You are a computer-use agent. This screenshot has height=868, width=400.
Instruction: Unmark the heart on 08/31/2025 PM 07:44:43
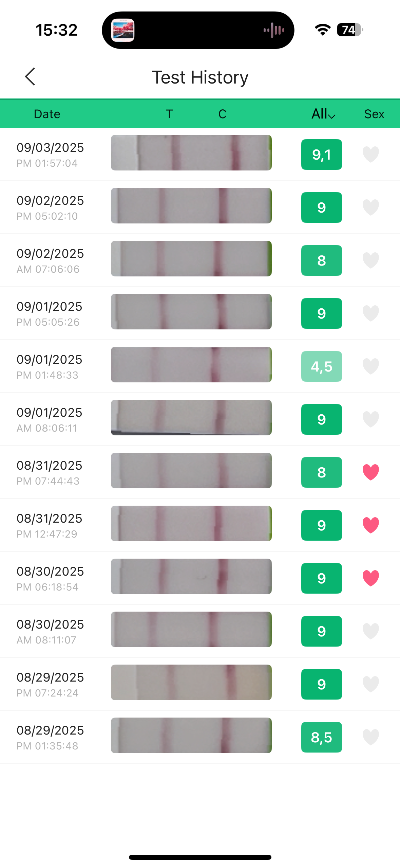coord(370,472)
